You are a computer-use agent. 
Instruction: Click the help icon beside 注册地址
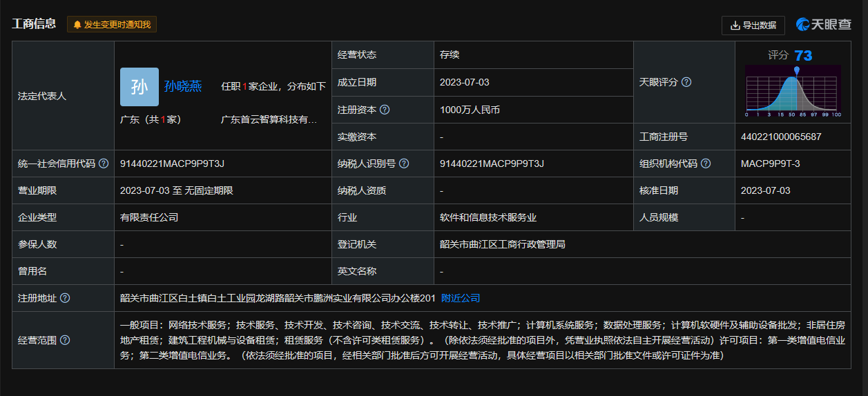pos(65,298)
